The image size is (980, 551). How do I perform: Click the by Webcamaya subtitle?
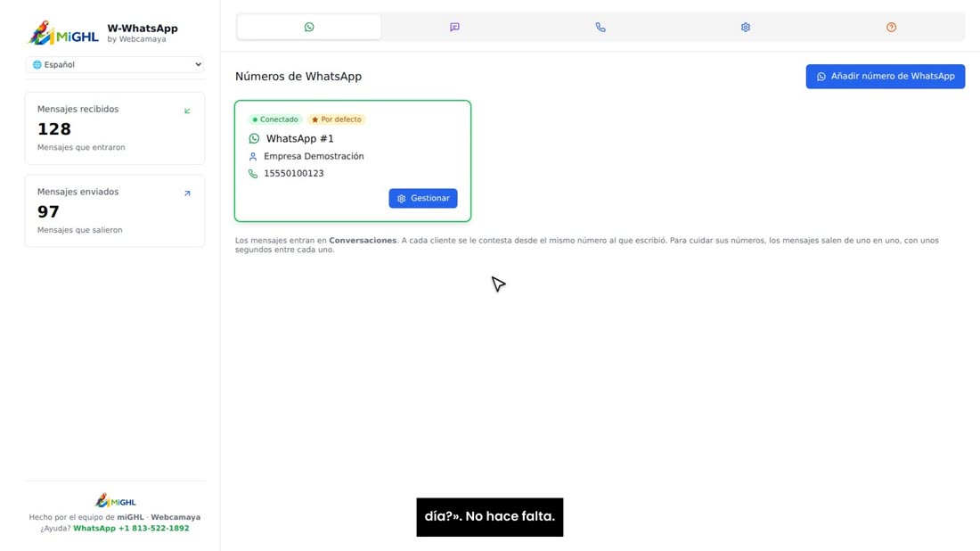(136, 39)
